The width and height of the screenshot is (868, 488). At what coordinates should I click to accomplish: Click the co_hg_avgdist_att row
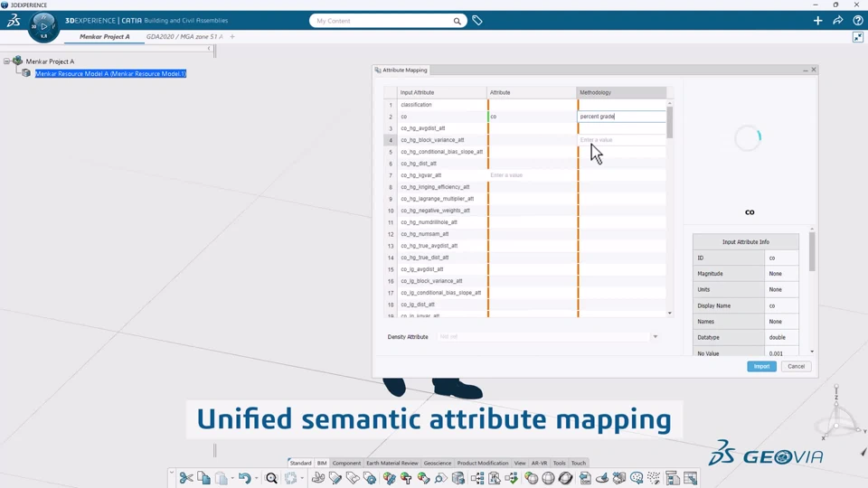click(442, 127)
